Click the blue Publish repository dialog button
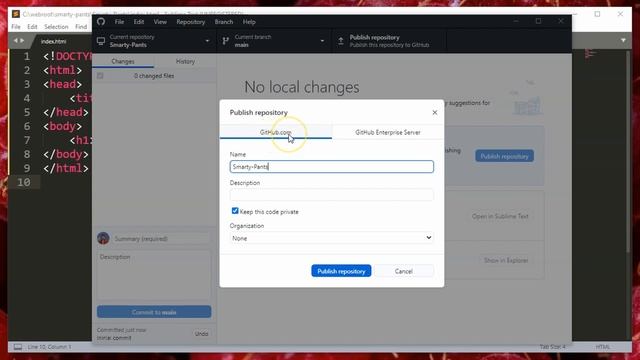This screenshot has height=360, width=640. click(x=341, y=271)
